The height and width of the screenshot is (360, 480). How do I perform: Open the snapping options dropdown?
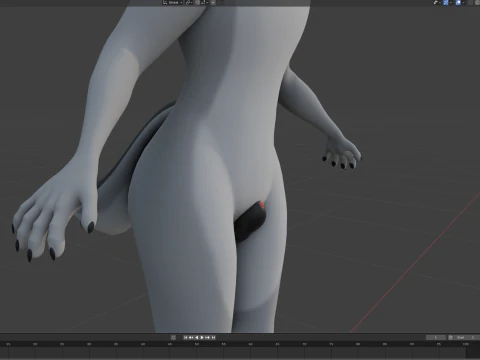pos(204,2)
